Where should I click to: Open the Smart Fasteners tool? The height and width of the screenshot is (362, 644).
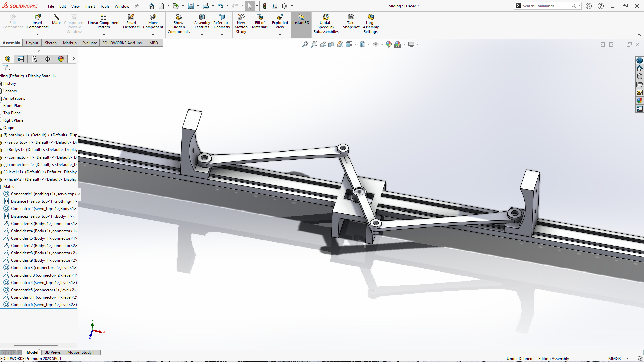point(131,17)
